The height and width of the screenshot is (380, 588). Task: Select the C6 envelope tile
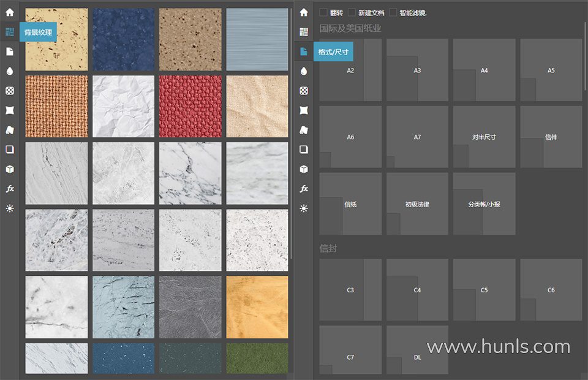[x=551, y=289]
